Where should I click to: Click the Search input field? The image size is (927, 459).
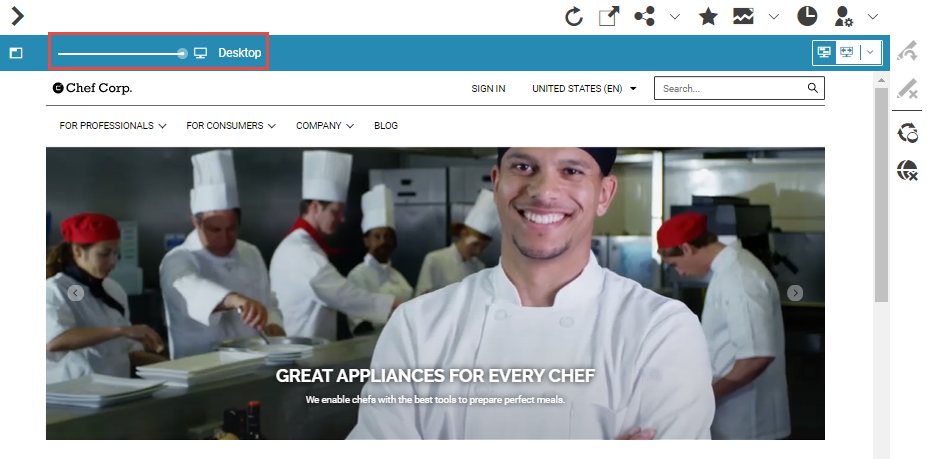[x=731, y=89]
